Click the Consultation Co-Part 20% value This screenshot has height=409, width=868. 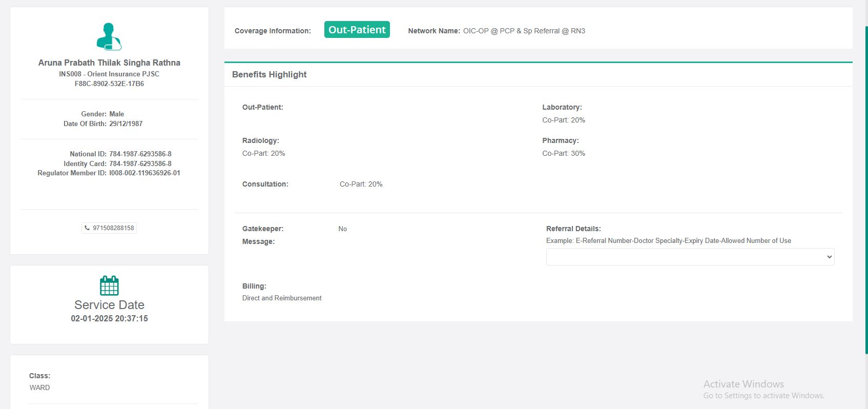[361, 184]
